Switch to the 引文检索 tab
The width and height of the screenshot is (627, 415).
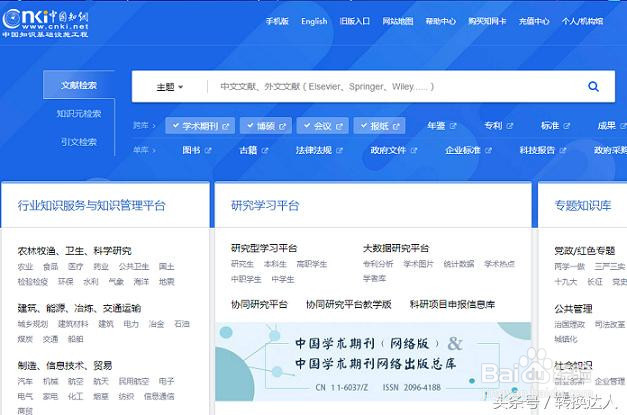(x=79, y=142)
